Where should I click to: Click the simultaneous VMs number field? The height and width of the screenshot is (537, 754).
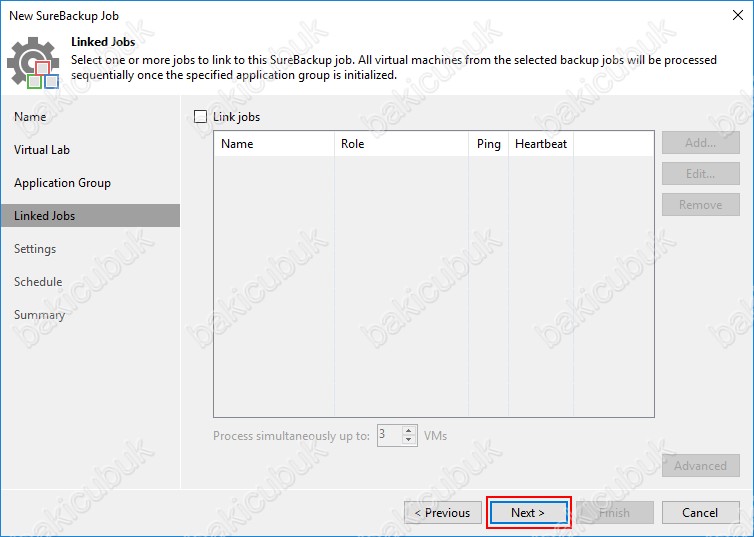point(390,436)
